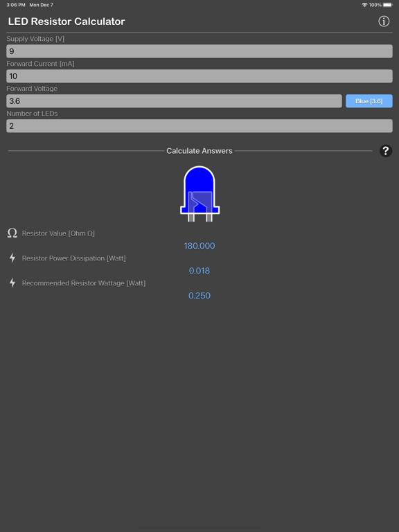Click the Supply Voltage [V] label
The height and width of the screenshot is (532, 399).
tap(35, 39)
